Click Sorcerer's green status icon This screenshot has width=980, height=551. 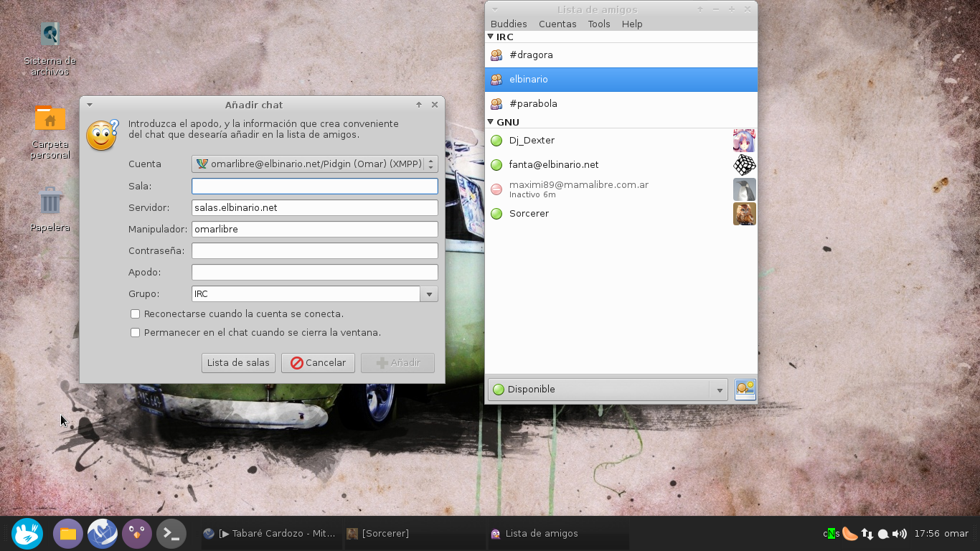(x=496, y=214)
